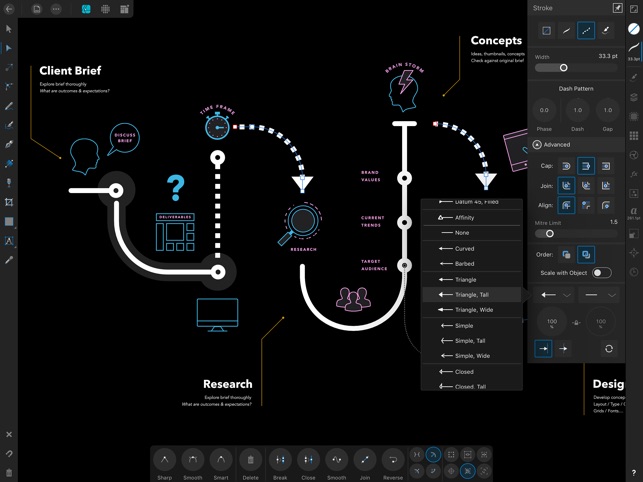Screen dimensions: 643x482
Task: Click the stroke Width slider
Action: coord(563,68)
